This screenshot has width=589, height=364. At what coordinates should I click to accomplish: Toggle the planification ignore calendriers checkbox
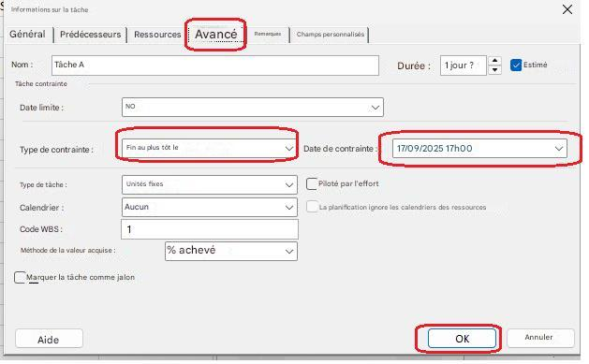tap(312, 207)
